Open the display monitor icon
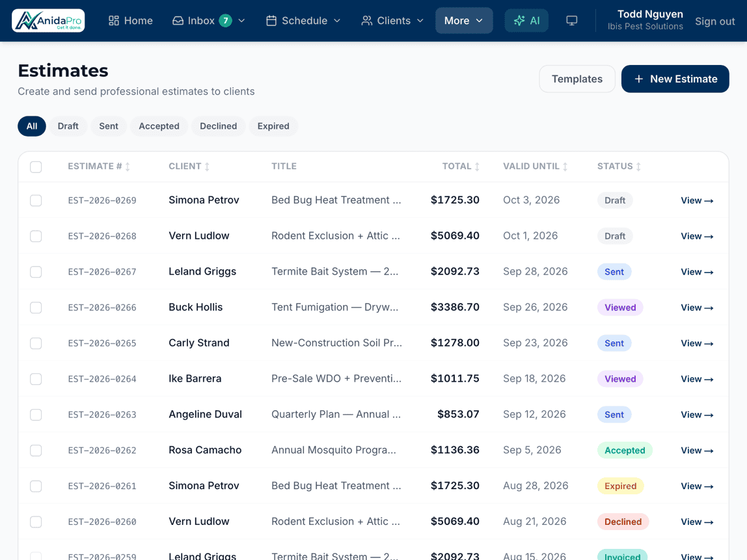This screenshot has height=560, width=747. pos(572,20)
